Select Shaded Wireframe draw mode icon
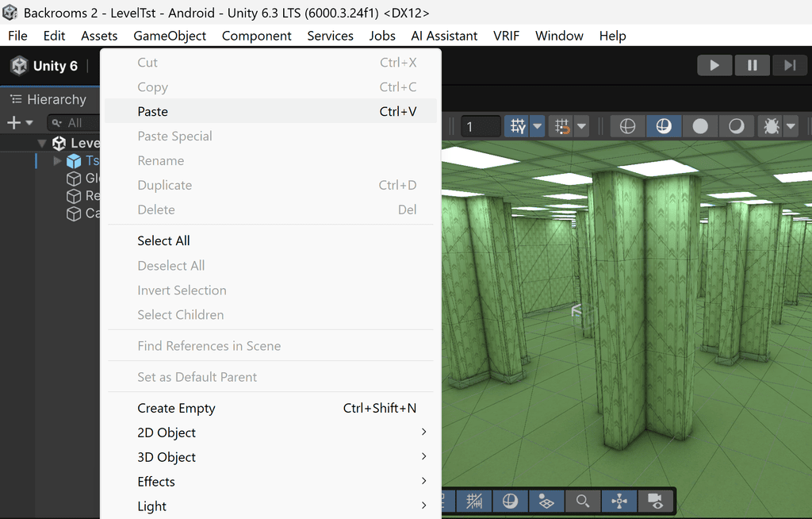Viewport: 812px width, 519px height. [x=664, y=126]
